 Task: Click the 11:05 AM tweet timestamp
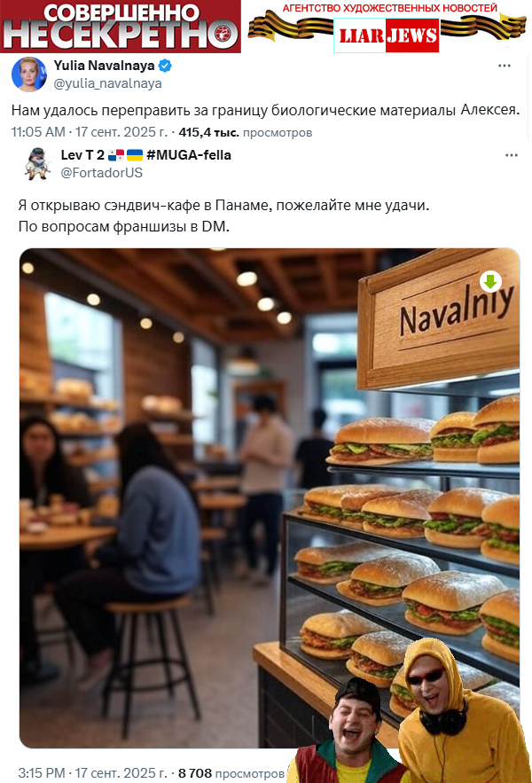pos(90,132)
